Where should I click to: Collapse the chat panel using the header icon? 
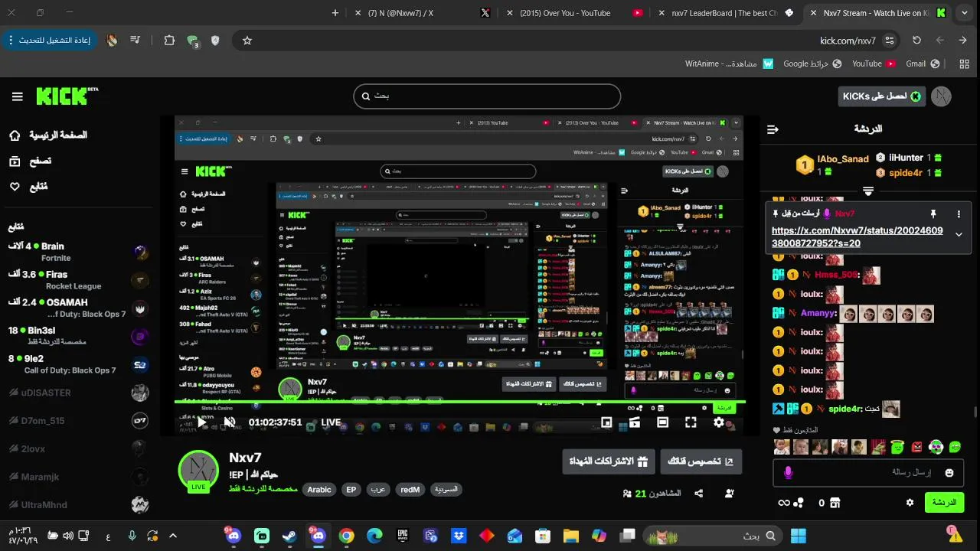tap(773, 129)
